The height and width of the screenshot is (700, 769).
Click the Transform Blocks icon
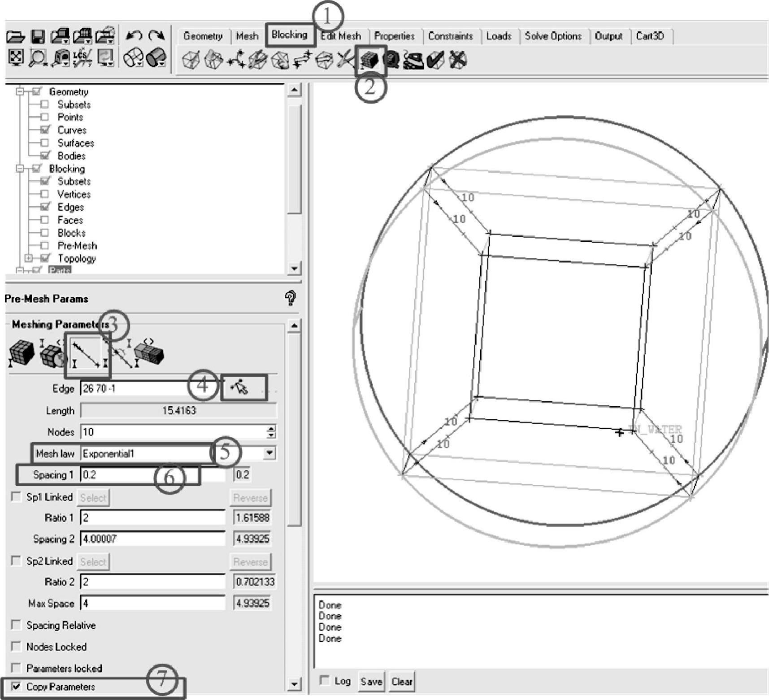pos(324,60)
